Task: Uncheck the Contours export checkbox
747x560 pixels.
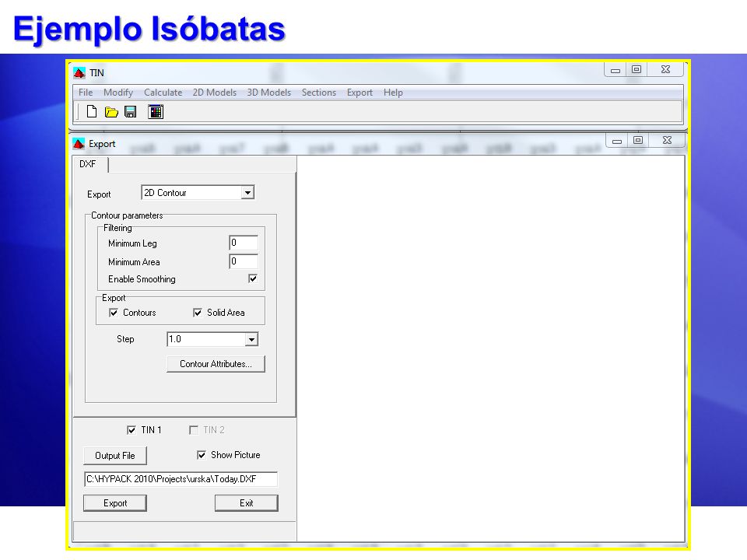Action: click(x=114, y=313)
